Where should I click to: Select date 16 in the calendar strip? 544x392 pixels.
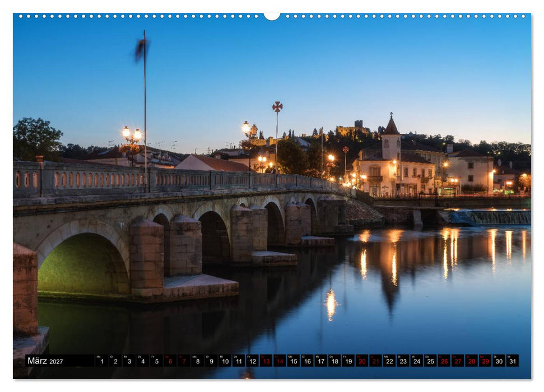click(308, 361)
